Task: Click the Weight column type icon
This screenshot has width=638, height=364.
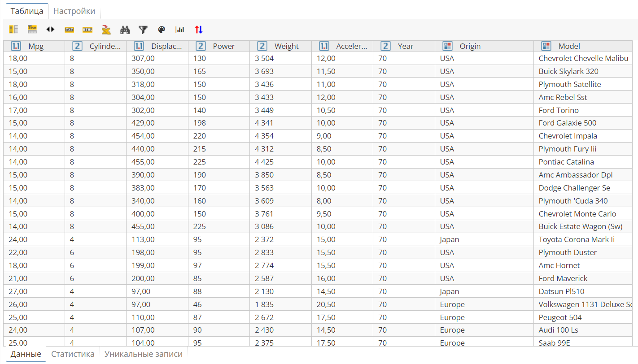Action: [262, 46]
